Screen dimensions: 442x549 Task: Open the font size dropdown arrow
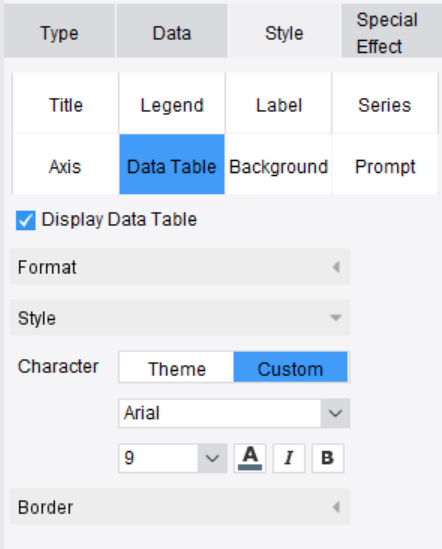coord(212,458)
